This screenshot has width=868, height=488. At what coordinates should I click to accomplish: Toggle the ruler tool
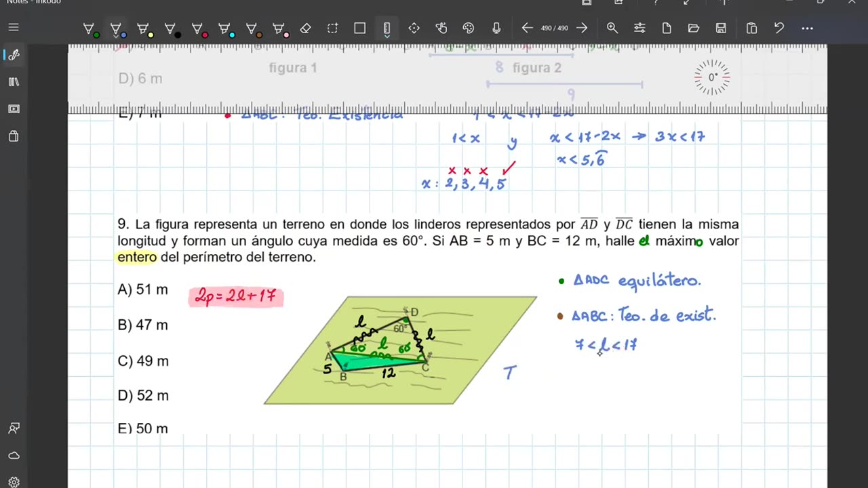tap(387, 28)
